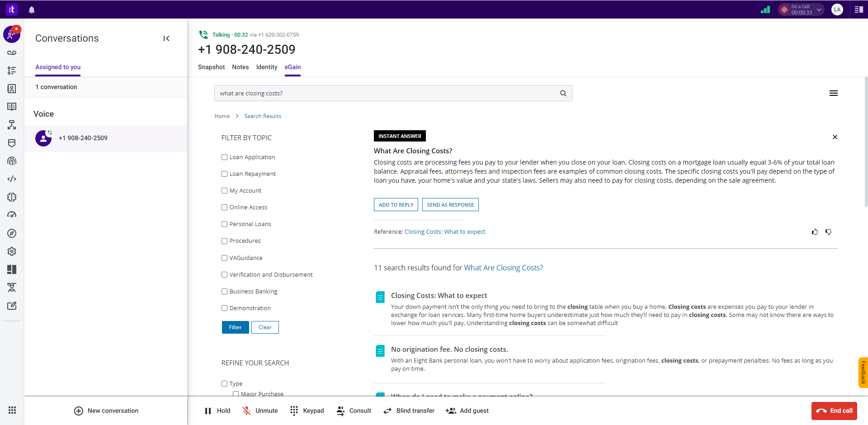Enable the Personal Loans filter checkbox
The width and height of the screenshot is (868, 425).
click(224, 224)
